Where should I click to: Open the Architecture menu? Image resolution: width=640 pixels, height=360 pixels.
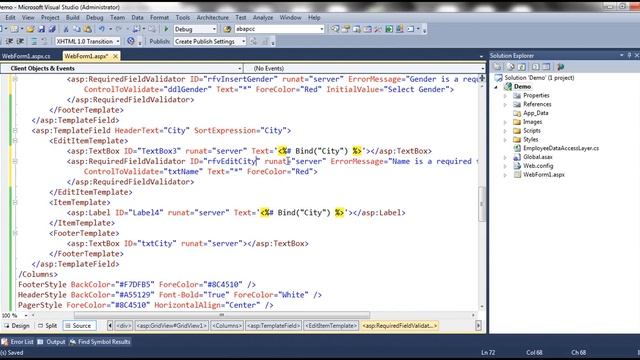213,18
